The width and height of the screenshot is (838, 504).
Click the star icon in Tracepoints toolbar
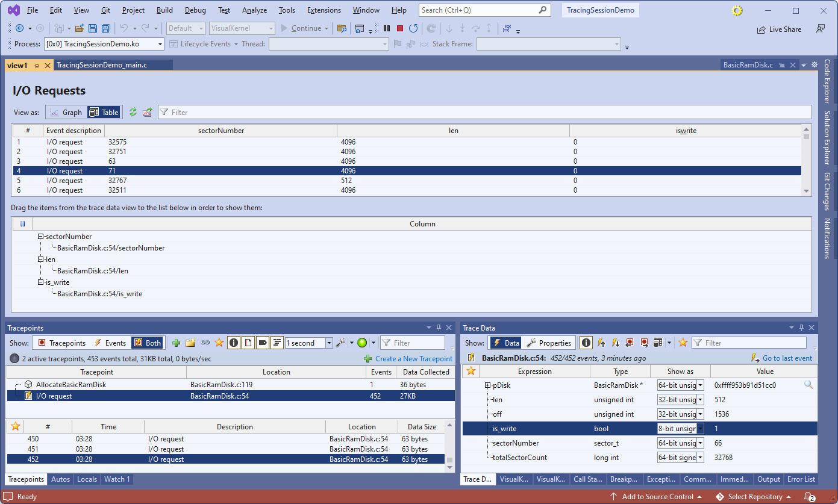[x=219, y=343]
